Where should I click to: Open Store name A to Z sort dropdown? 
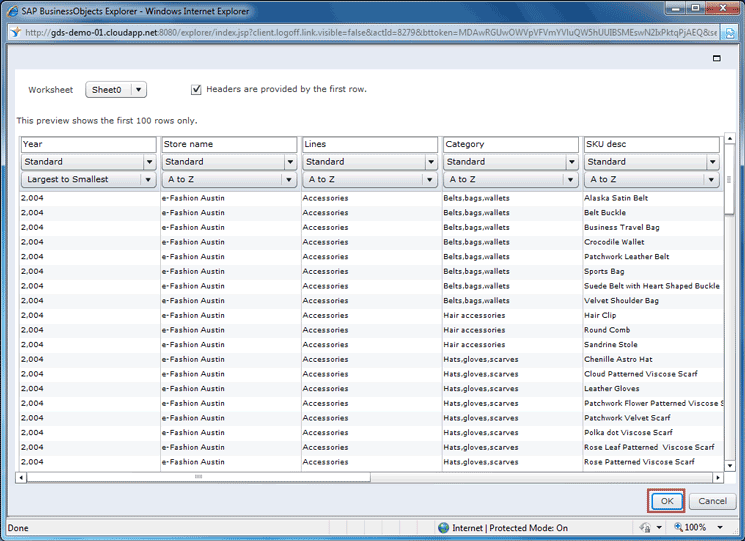[229, 180]
